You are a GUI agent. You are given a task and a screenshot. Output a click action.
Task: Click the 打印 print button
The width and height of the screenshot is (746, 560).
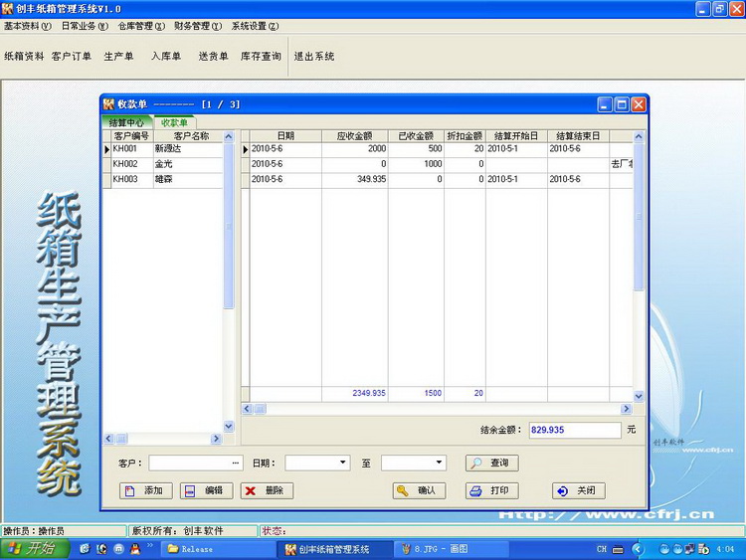491,490
